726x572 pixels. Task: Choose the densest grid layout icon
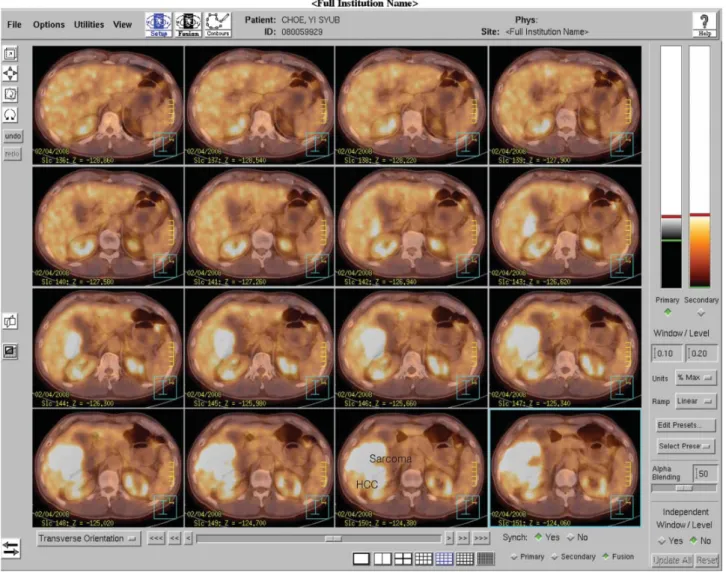click(x=485, y=559)
